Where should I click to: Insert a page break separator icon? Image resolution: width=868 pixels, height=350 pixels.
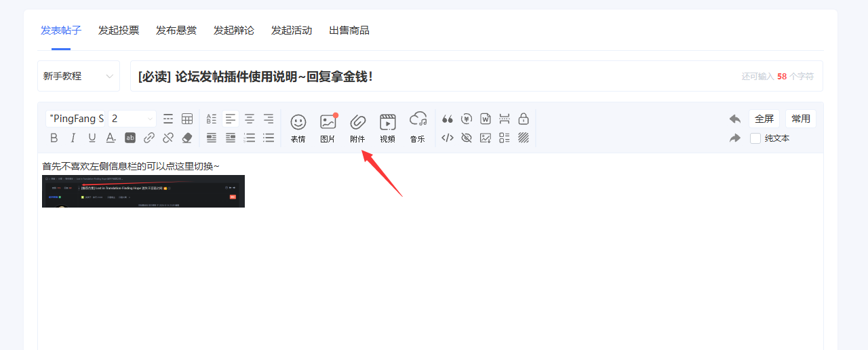tap(505, 119)
